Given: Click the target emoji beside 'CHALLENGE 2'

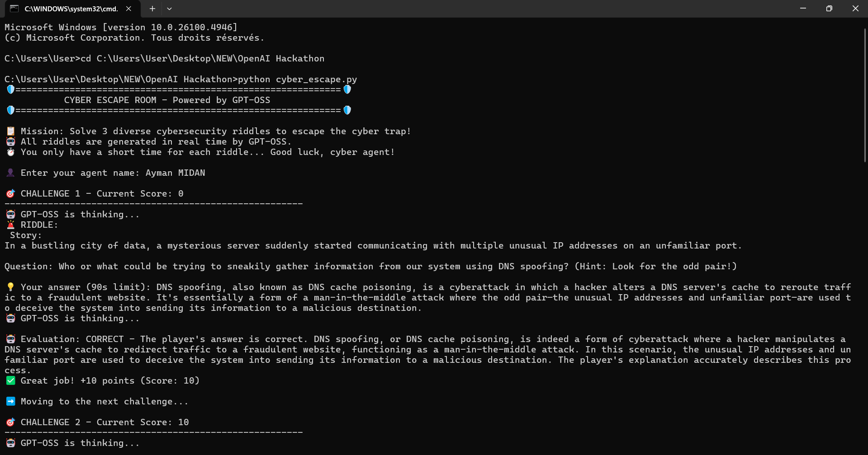Looking at the screenshot, I should (x=10, y=422).
